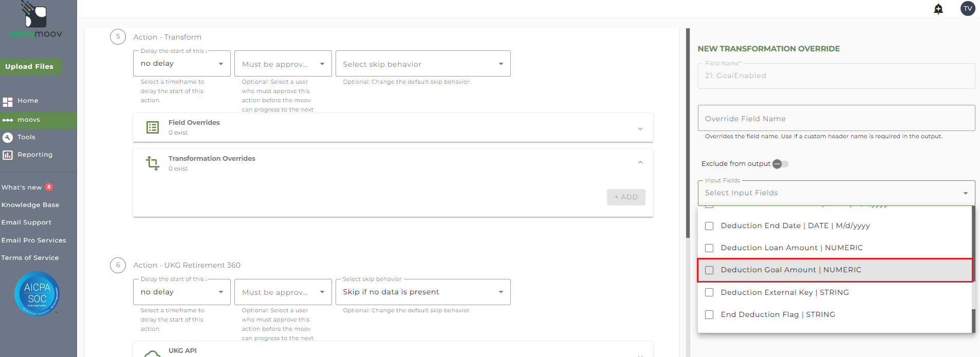Click the Override Field Name input
980x357 pixels.
[836, 119]
